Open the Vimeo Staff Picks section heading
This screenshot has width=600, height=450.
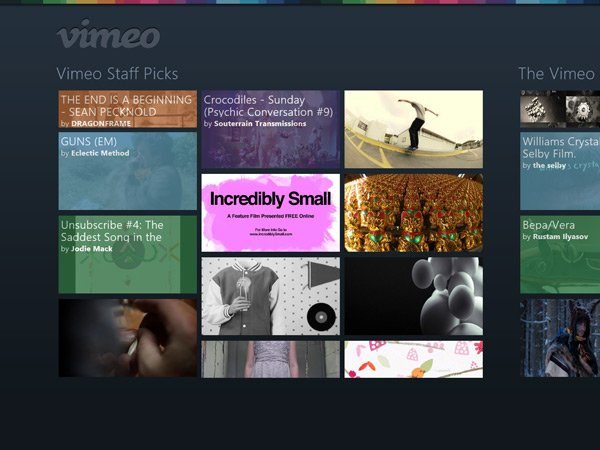(117, 73)
